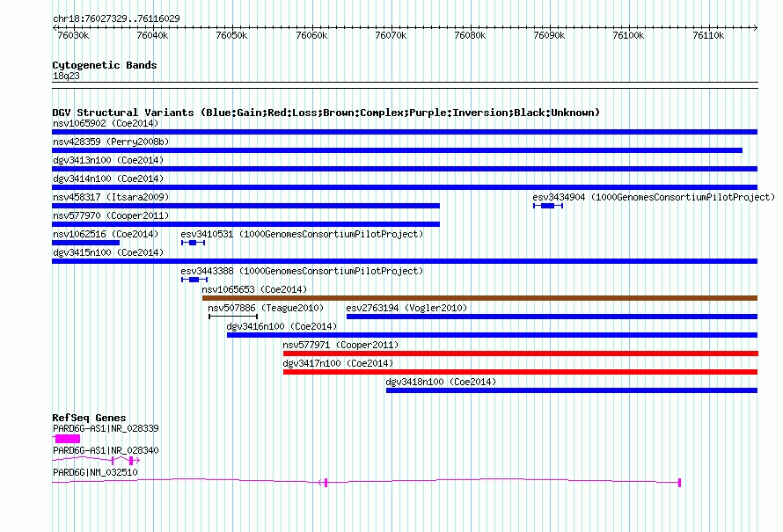783x532 pixels.
Task: Open the dgv3418n100 (Coe2014) label
Action: point(441,382)
